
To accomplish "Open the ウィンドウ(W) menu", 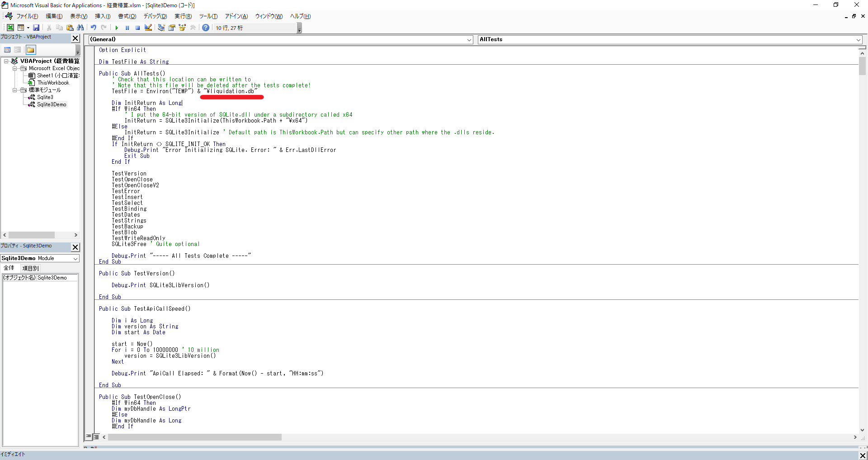I will pos(269,16).
